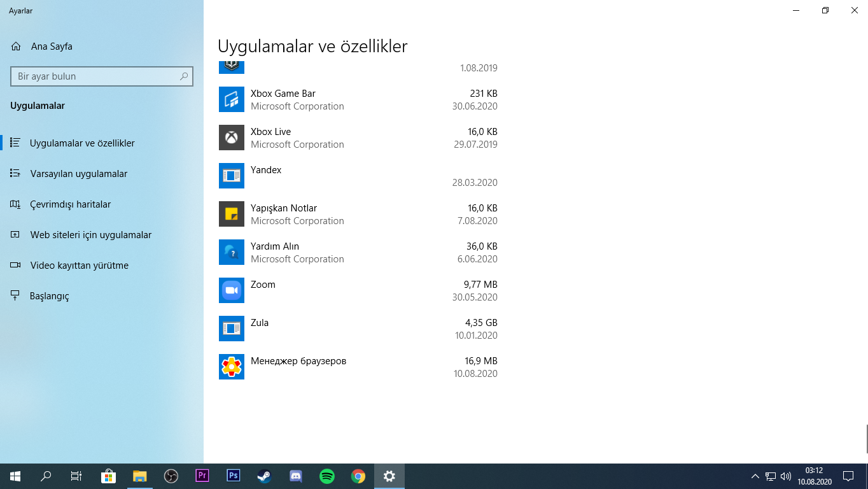868x489 pixels.
Task: Open Adobe Premiere Pro from taskbar
Action: (x=202, y=476)
